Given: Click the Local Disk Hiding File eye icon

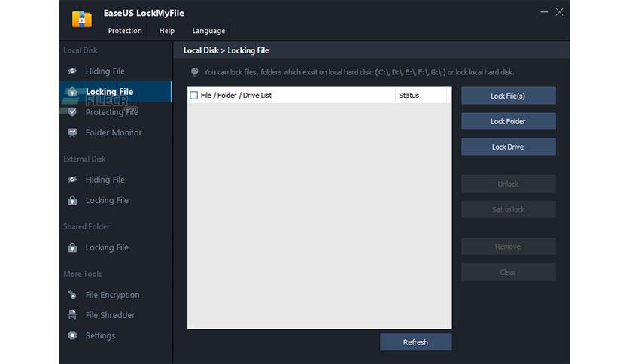Looking at the screenshot, I should 72,71.
